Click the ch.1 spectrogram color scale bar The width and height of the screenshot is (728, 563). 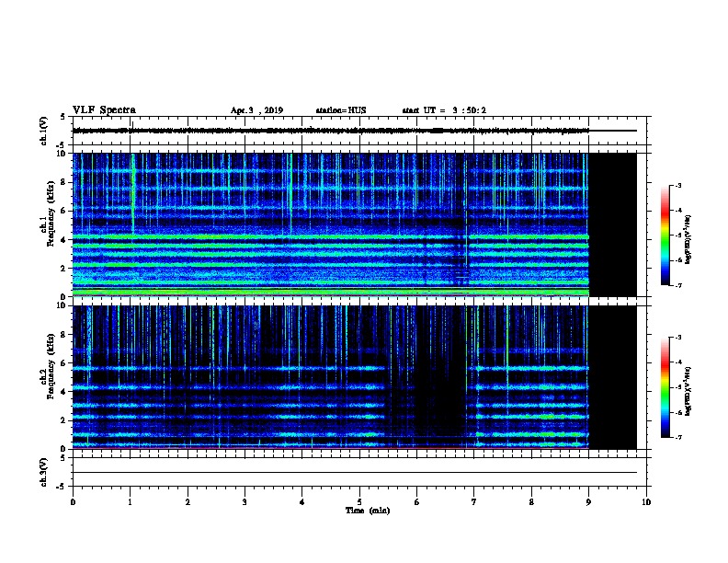pos(665,236)
